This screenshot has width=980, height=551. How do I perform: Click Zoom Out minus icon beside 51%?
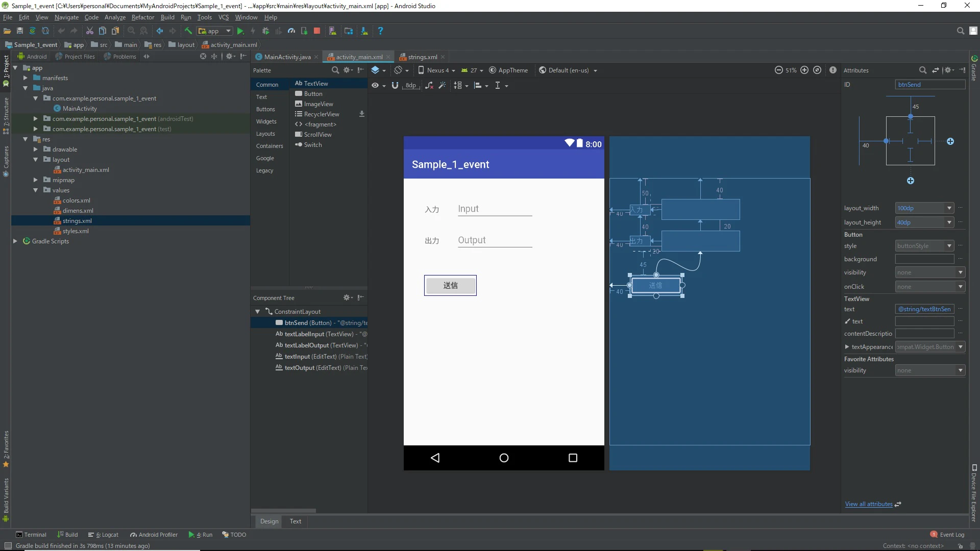[x=779, y=70]
